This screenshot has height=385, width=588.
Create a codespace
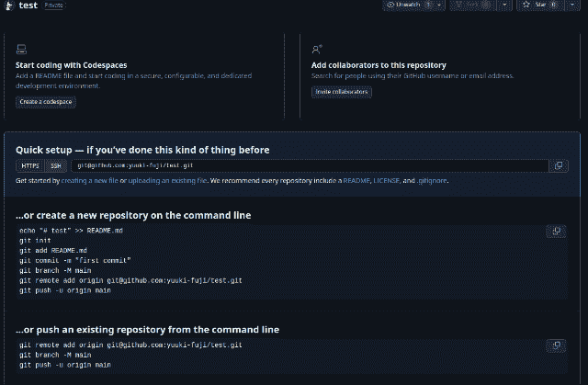(x=46, y=102)
